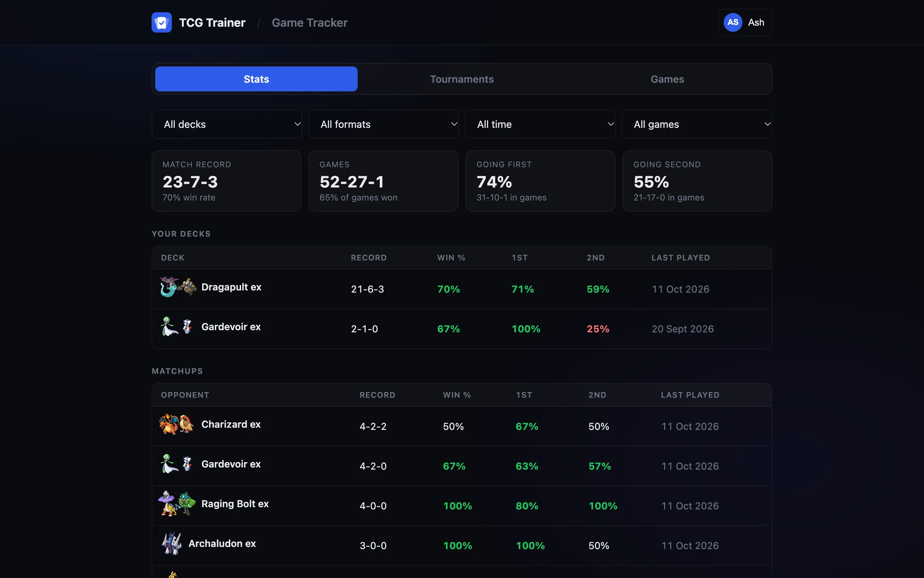Click the 20 Sept 2026 last played date

683,329
